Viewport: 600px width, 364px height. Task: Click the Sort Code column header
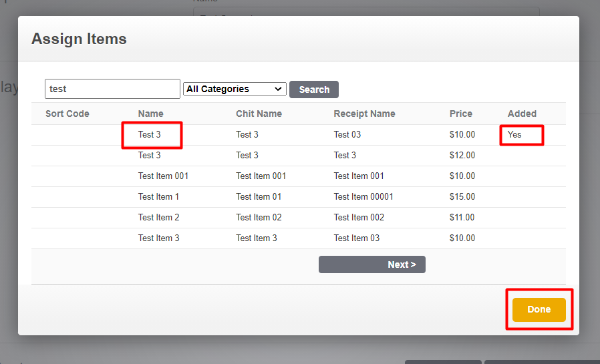(x=67, y=114)
